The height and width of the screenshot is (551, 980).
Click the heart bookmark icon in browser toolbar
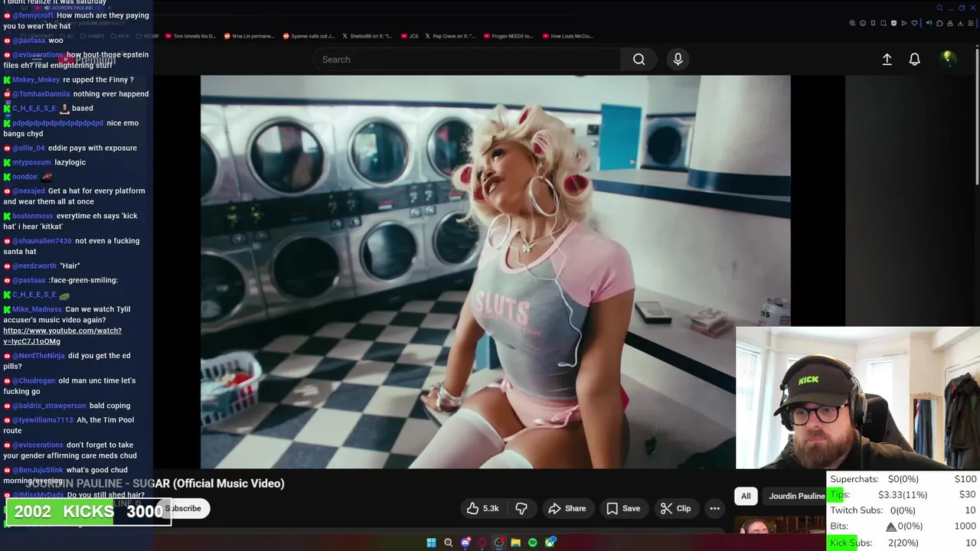coord(914,23)
